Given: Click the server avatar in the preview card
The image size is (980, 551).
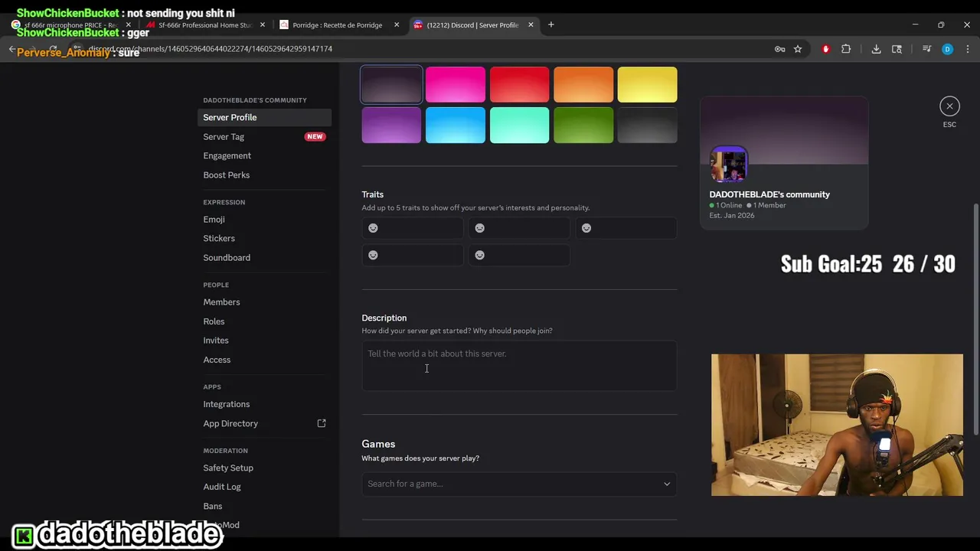Looking at the screenshot, I should 728,165.
